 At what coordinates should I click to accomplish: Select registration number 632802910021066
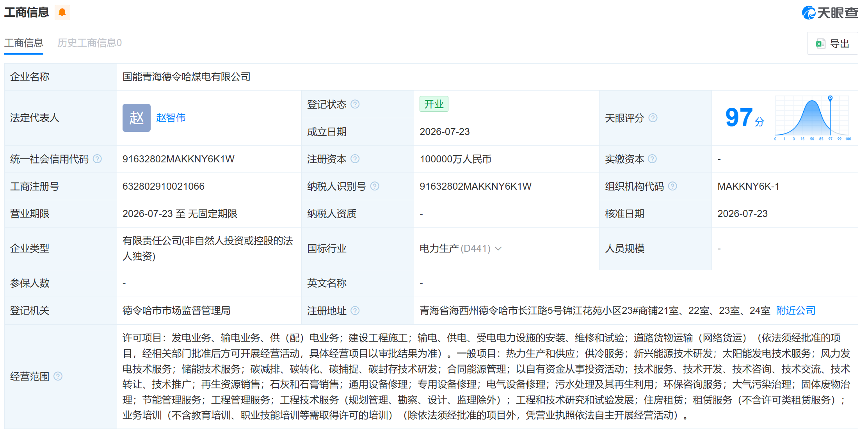(x=164, y=186)
